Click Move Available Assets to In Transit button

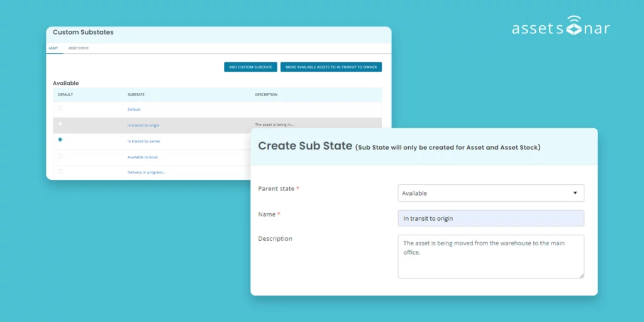click(x=331, y=67)
